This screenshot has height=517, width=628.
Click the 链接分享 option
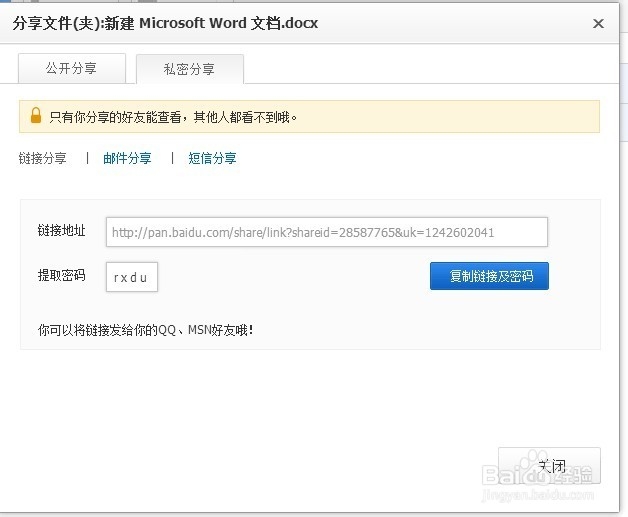[42, 158]
